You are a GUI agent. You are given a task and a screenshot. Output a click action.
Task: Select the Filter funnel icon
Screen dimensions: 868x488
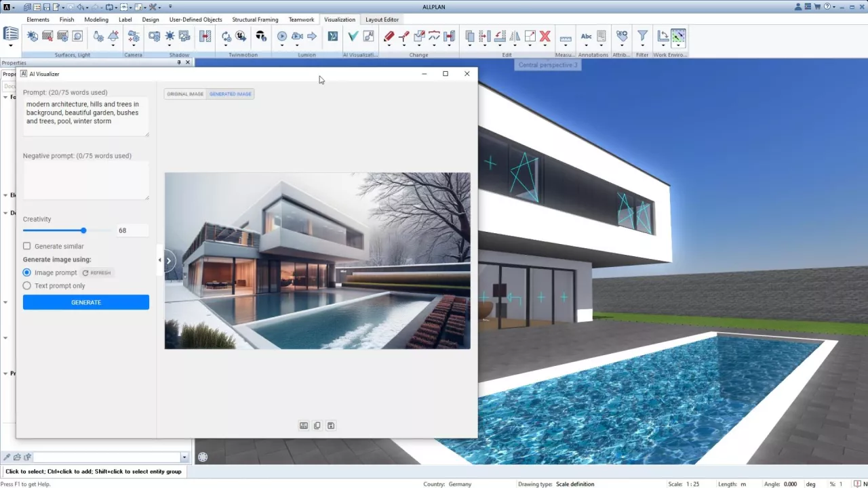pos(642,36)
